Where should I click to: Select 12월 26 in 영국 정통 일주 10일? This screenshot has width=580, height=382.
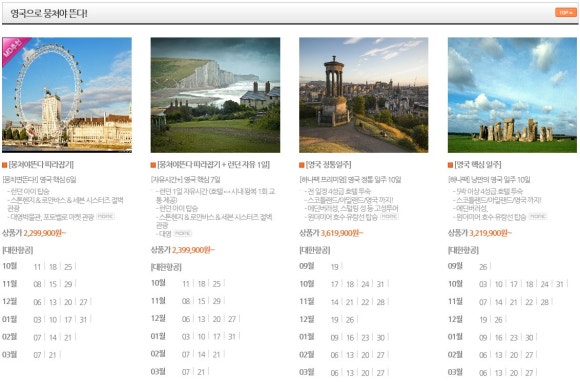[350, 320]
